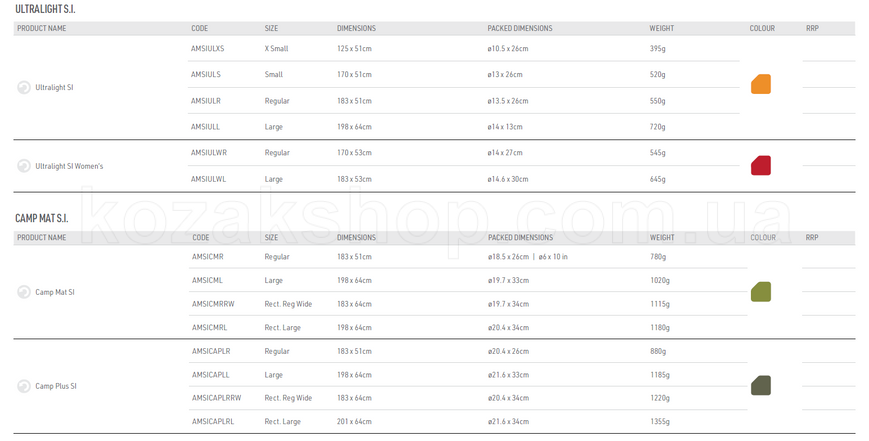The height and width of the screenshot is (441, 869).
Task: Click the AMSIULWR product code
Action: click(209, 153)
